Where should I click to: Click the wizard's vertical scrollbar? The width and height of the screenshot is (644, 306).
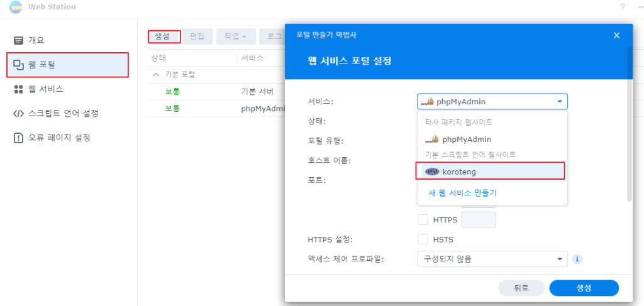coord(629,124)
